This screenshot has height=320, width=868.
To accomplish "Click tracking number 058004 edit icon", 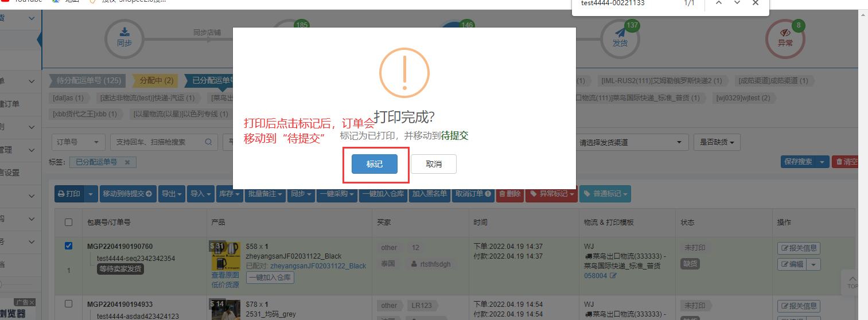I will pyautogui.click(x=613, y=276).
